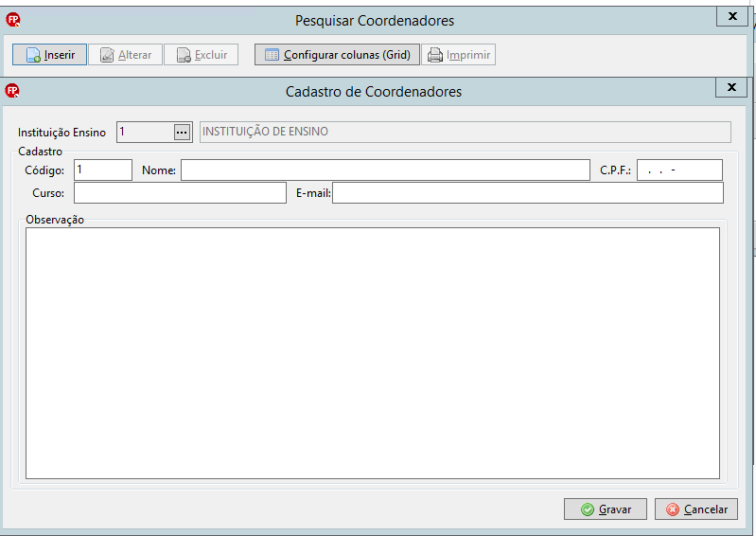Screen dimensions: 756x536
Task: Click the C.P.F. masked input
Action: 679,170
